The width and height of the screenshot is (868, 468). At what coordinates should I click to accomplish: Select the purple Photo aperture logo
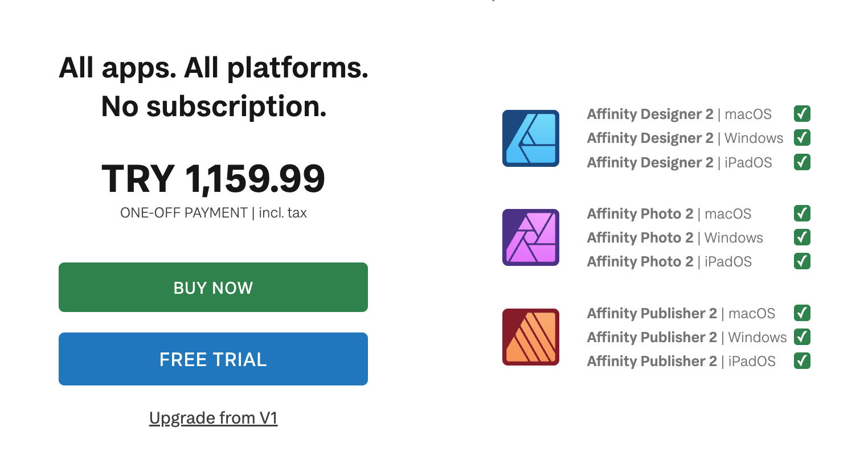(530, 237)
